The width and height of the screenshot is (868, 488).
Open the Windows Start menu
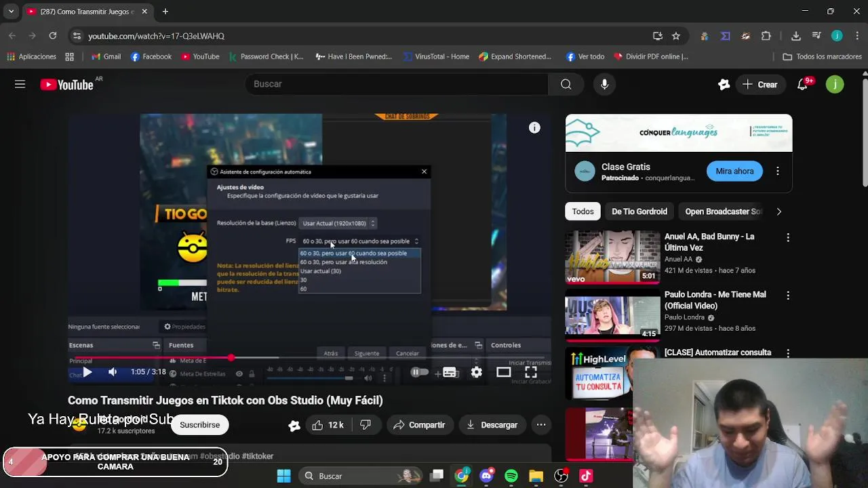(283, 476)
